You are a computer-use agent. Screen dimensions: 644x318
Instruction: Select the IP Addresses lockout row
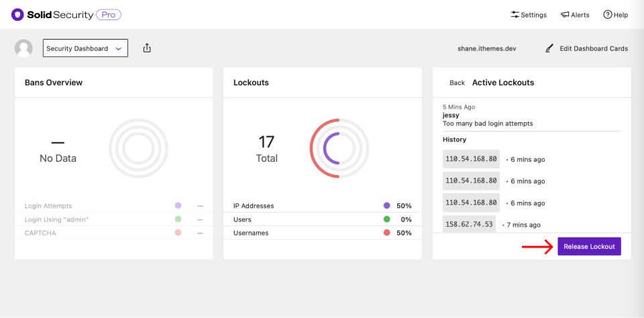323,205
